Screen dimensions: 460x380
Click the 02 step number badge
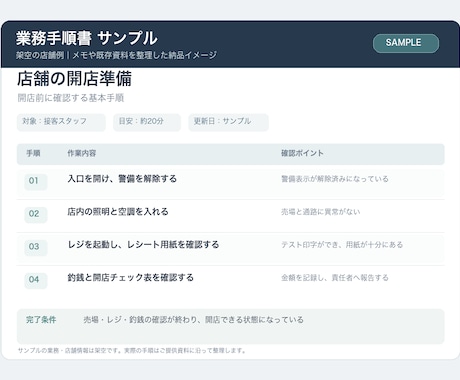click(x=35, y=214)
